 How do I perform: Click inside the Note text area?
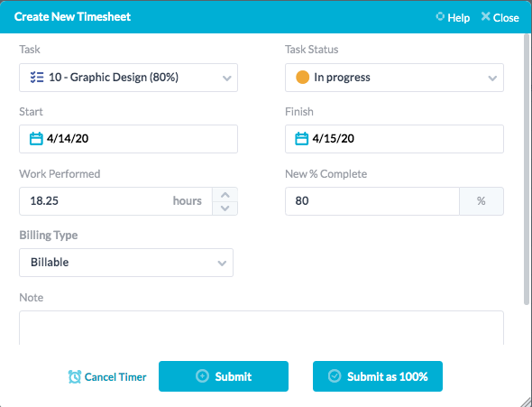[x=261, y=328]
